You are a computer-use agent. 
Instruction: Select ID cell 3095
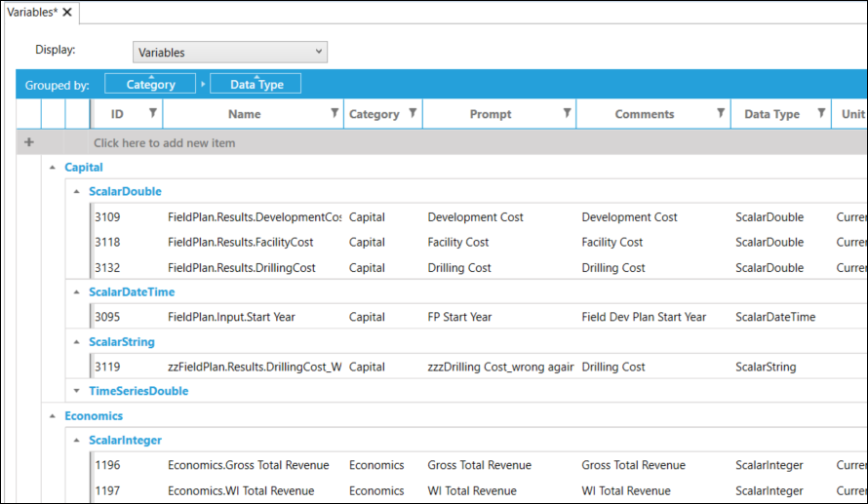107,317
